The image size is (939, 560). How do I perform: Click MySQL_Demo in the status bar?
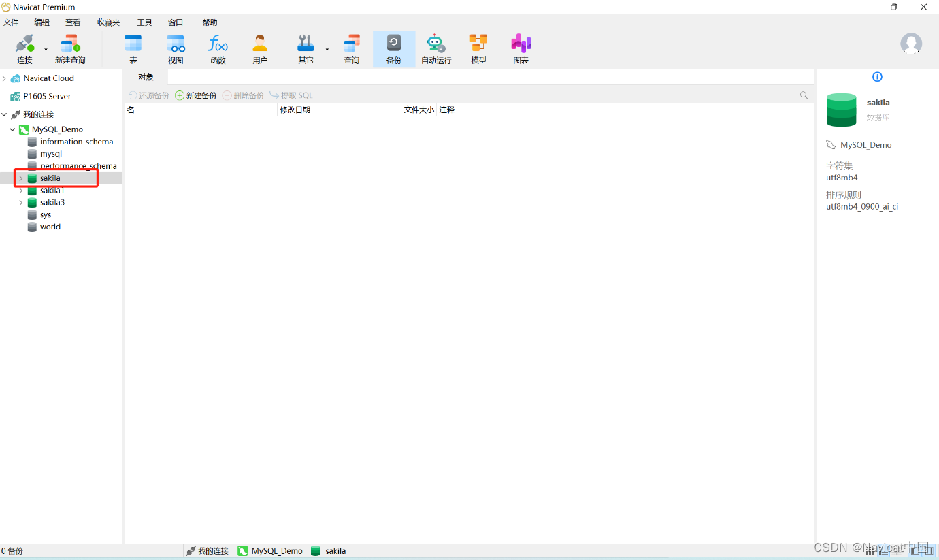270,551
